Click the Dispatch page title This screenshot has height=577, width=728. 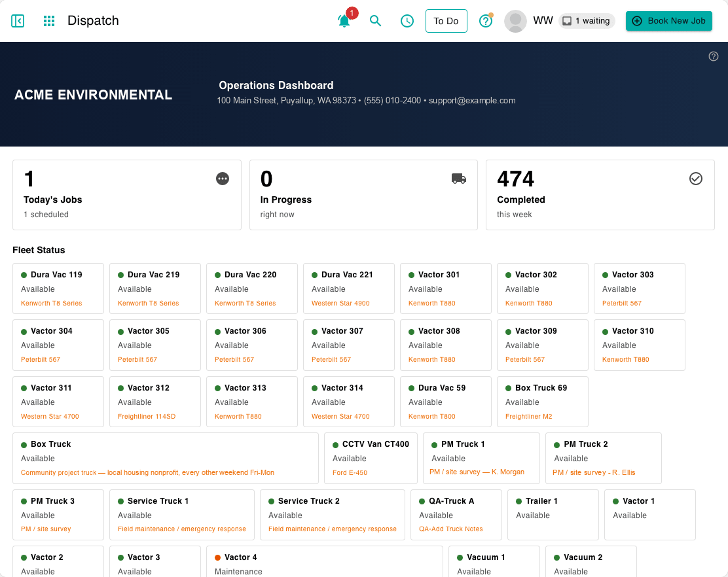(94, 21)
